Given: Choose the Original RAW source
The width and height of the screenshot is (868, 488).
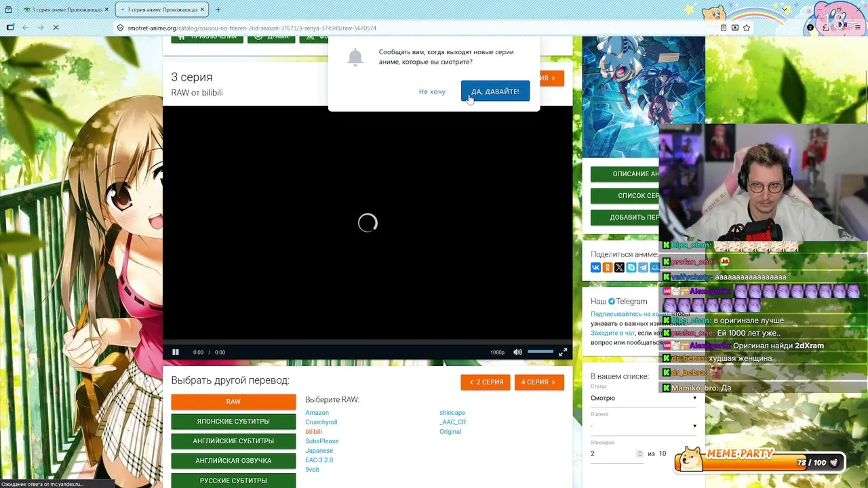Looking at the screenshot, I should (450, 432).
